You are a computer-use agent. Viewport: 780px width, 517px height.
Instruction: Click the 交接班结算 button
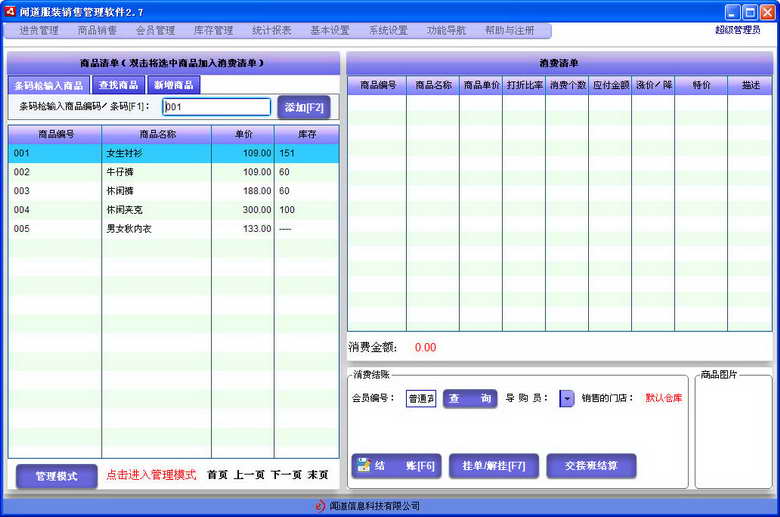point(591,466)
